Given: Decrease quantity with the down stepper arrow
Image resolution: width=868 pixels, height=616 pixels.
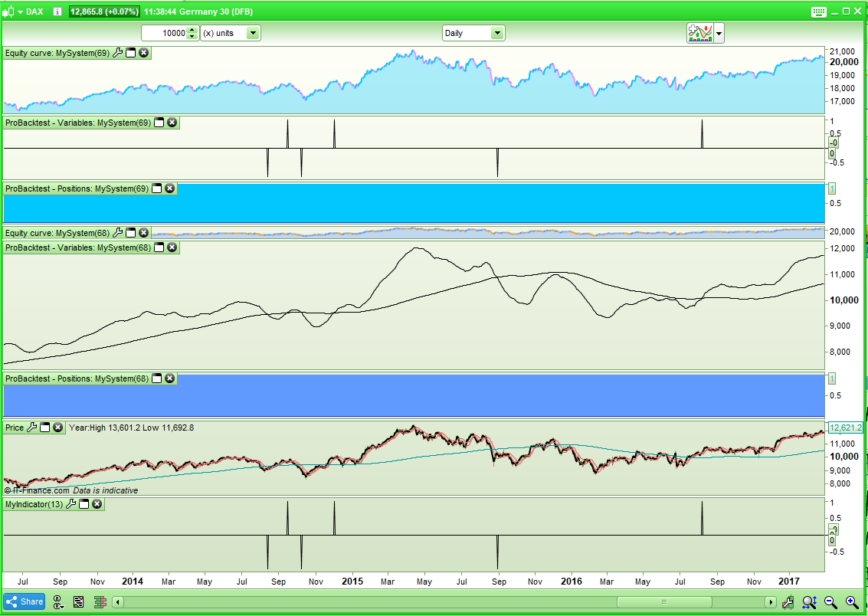Looking at the screenshot, I should (x=192, y=37).
